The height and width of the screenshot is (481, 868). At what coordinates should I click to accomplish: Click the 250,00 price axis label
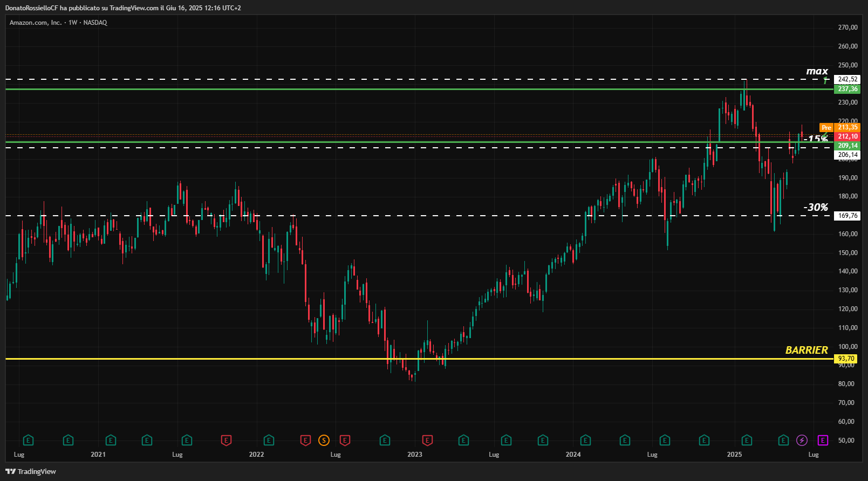tap(848, 65)
